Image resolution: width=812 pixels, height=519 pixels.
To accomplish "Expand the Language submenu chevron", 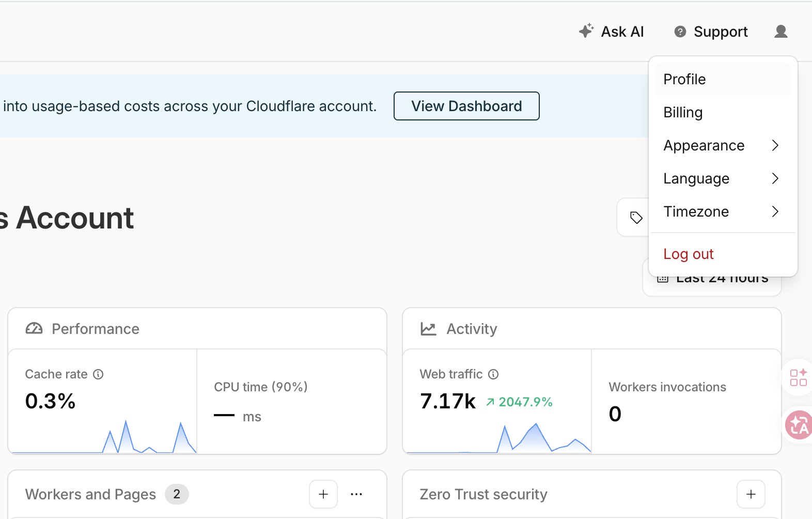I will pos(775,178).
